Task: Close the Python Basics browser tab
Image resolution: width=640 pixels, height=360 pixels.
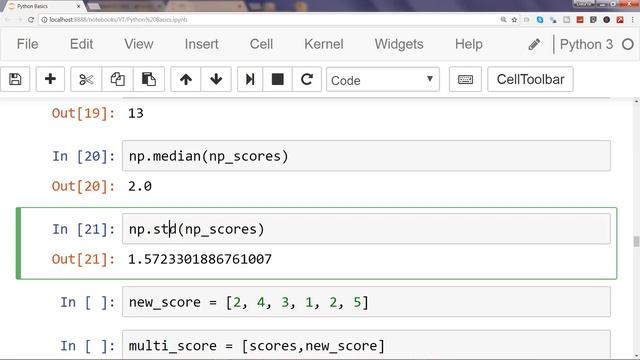Action: 78,6
